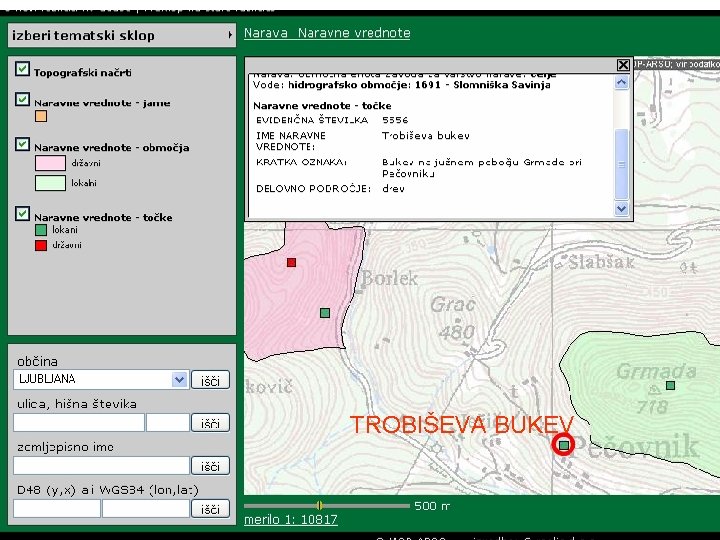
Task: Click the merilo 1: 10817 link
Action: [291, 519]
